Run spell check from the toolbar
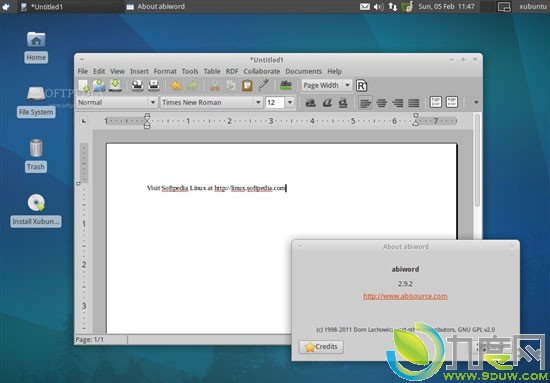 pos(286,85)
